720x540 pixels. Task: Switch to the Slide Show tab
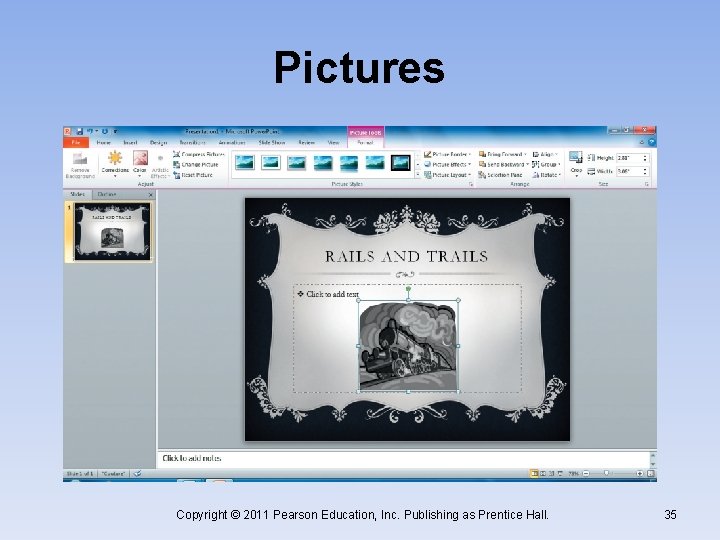point(272,143)
